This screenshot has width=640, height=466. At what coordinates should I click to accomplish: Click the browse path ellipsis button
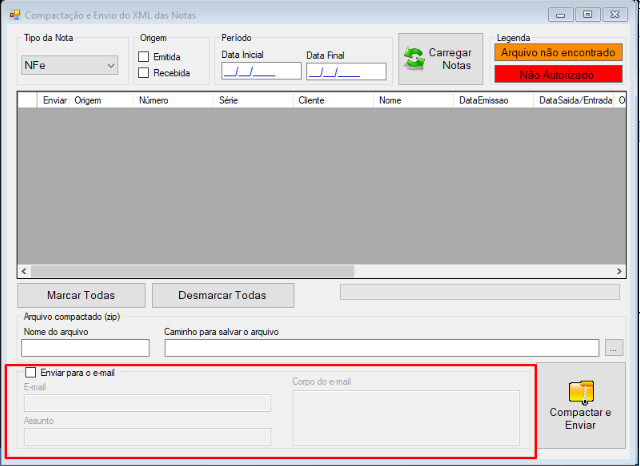coord(613,348)
